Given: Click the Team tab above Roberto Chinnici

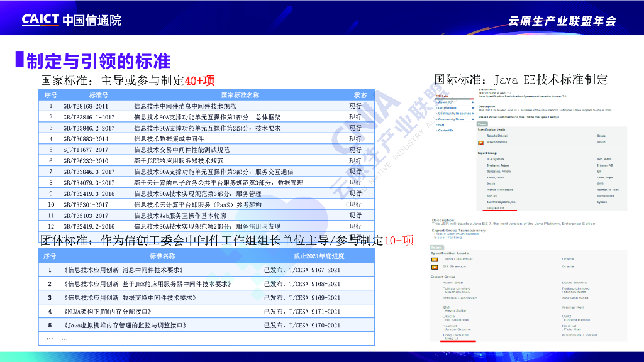Looking at the screenshot, I should pos(482,124).
